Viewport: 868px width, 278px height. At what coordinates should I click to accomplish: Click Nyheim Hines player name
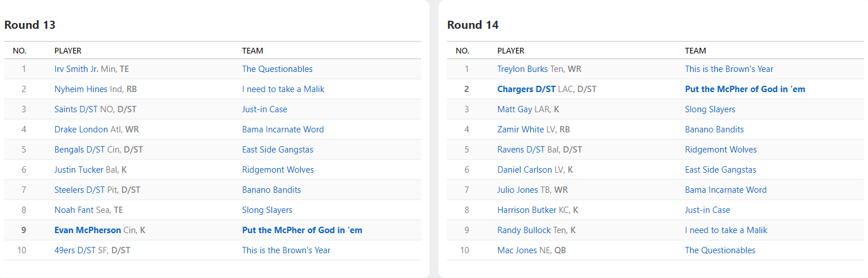[81, 89]
